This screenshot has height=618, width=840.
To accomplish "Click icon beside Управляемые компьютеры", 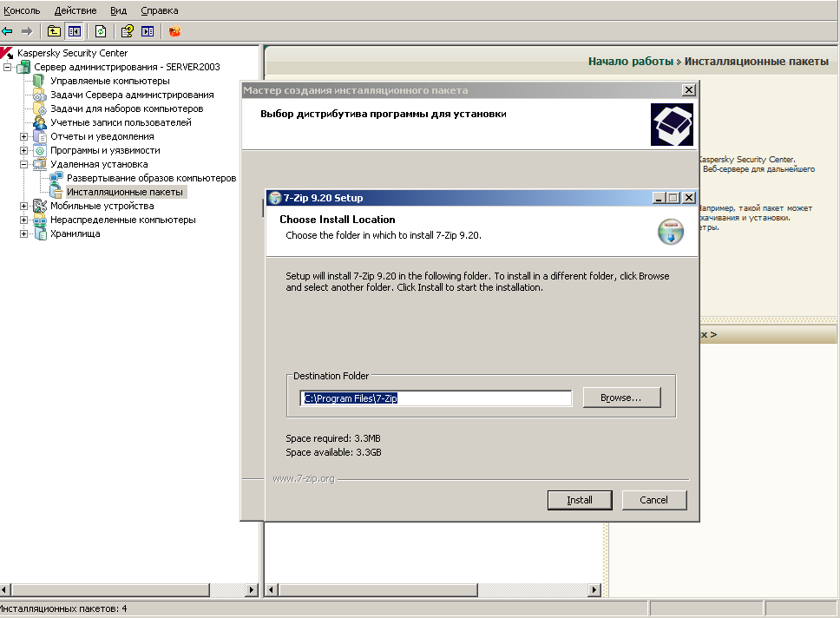I will tap(39, 81).
